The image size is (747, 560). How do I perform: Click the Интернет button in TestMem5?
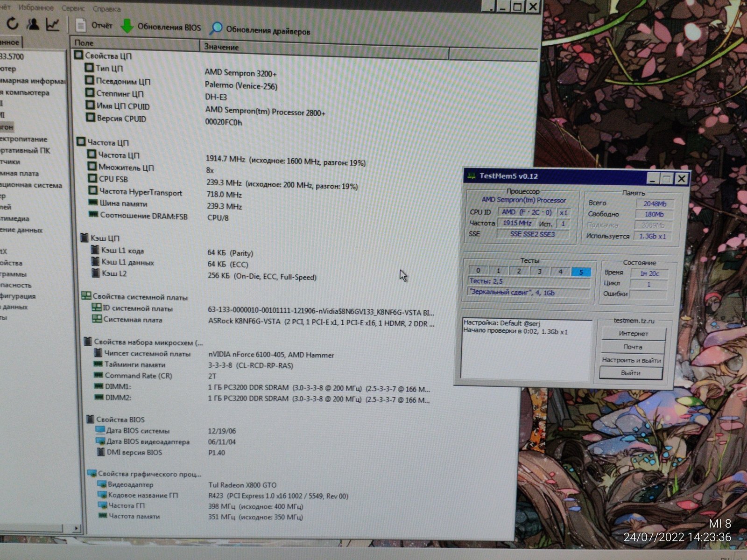[x=633, y=334]
